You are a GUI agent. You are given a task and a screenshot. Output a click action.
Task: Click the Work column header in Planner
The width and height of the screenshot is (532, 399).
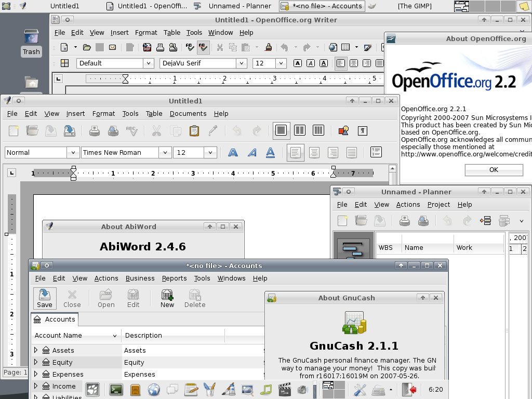pyautogui.click(x=478, y=248)
